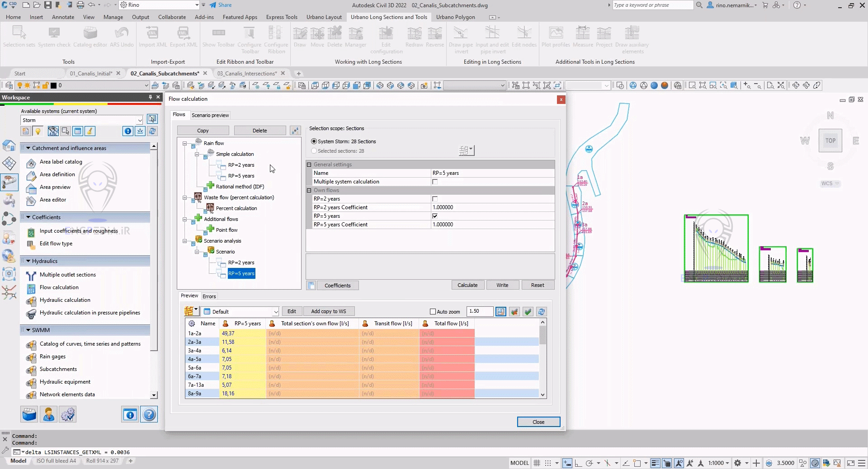Open Flow calculation in Hydraulics panel
The width and height of the screenshot is (868, 469).
(59, 287)
